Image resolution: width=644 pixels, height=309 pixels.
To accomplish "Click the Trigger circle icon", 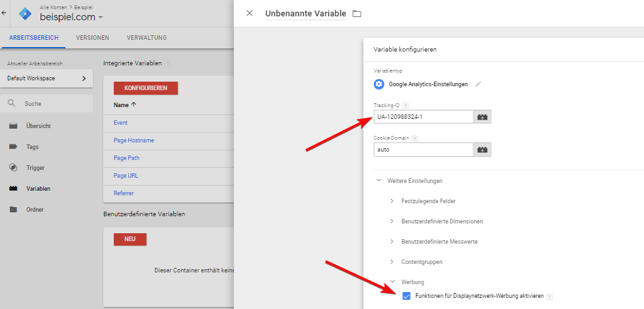I will 13,167.
